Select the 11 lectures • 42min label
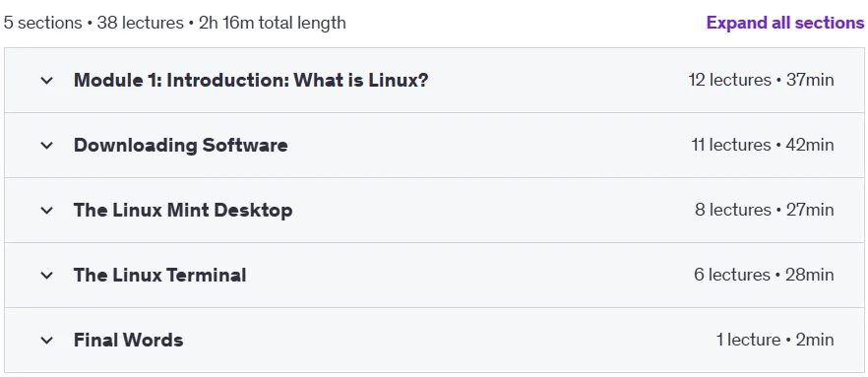Screen dimensions: 868x377 click(x=763, y=145)
